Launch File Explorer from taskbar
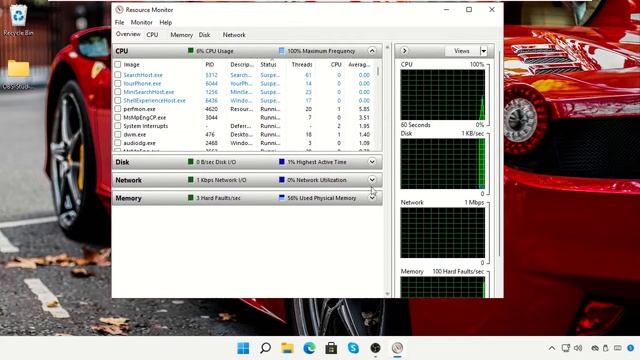Image resolution: width=640 pixels, height=360 pixels. tap(287, 348)
